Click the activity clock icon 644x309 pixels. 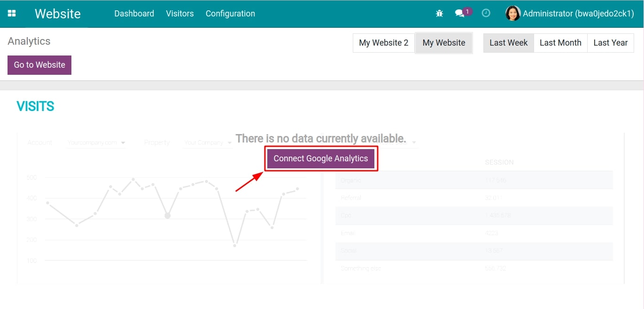click(486, 13)
